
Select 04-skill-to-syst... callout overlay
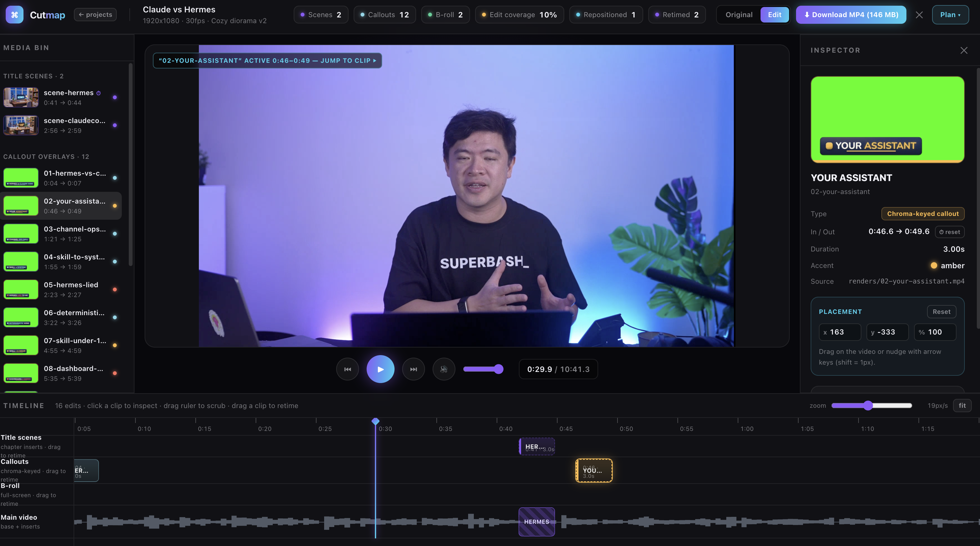pos(61,262)
